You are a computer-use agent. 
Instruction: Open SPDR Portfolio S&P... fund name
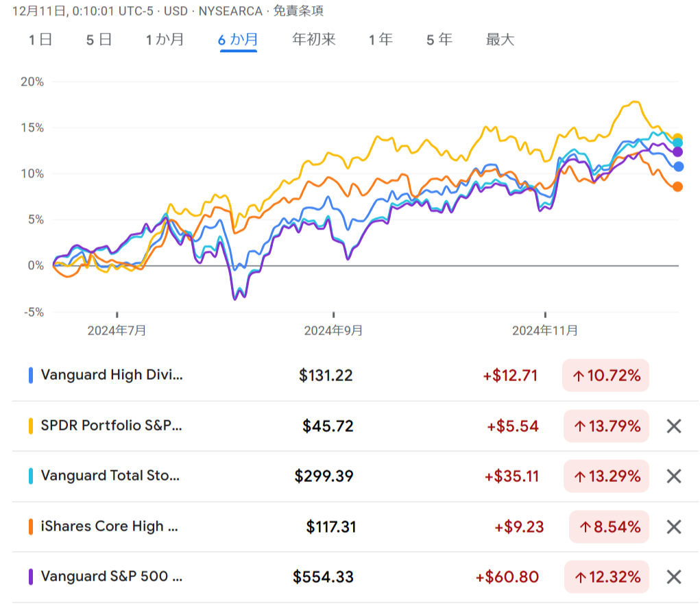tap(111, 425)
